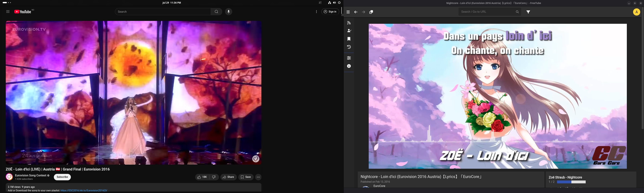Click the FreeTube Nightcore video player
Screen dimensions: 644x193
[497, 96]
